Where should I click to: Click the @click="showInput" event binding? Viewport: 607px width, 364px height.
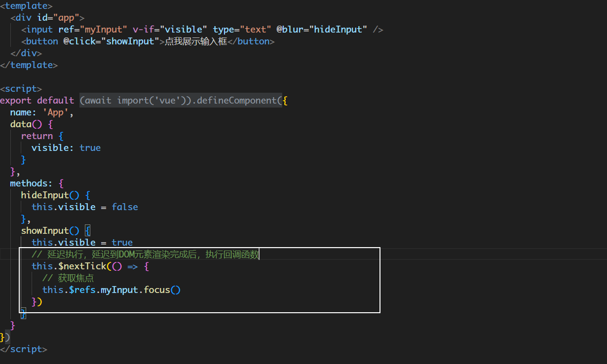tap(111, 41)
